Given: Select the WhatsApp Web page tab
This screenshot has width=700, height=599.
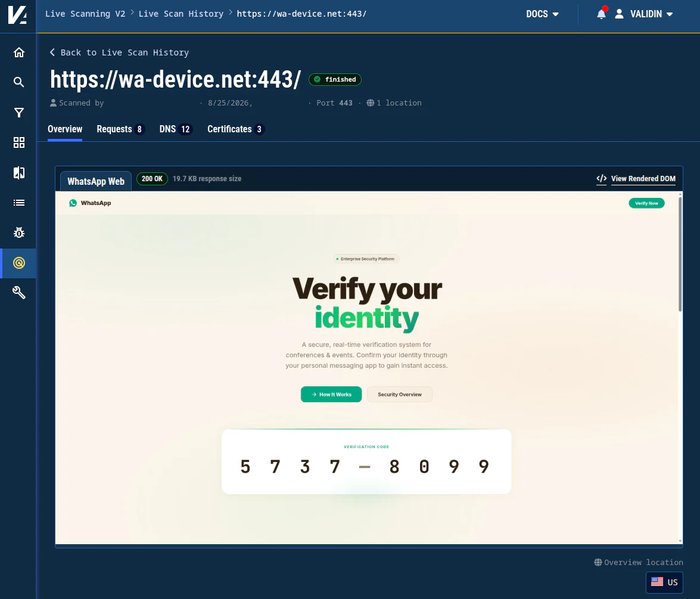Looking at the screenshot, I should pos(96,181).
